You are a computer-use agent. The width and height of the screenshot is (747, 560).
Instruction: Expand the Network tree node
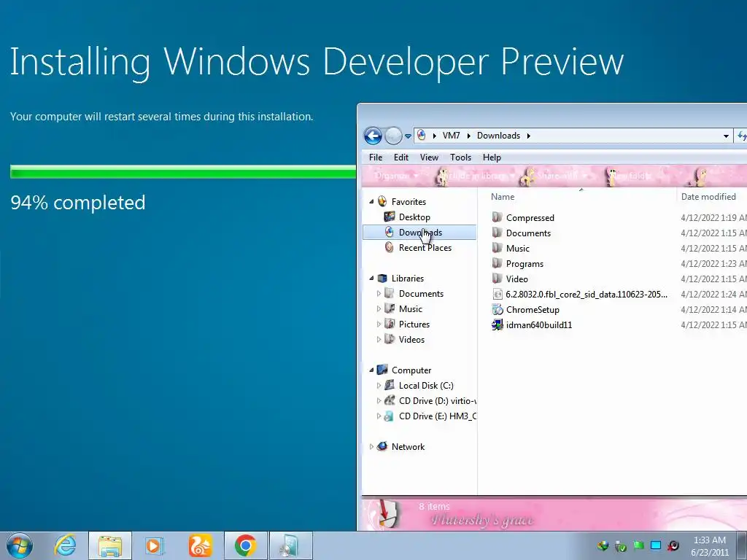[x=371, y=447]
